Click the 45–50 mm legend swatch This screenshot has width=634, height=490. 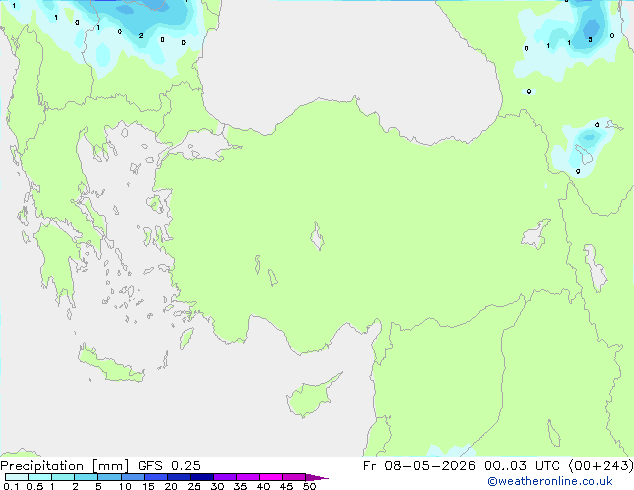[x=294, y=477]
